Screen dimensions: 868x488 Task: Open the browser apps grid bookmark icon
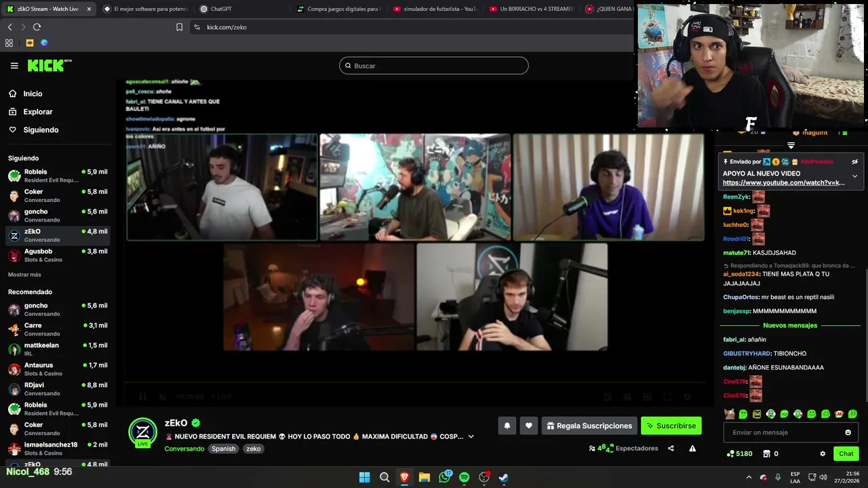pyautogui.click(x=9, y=43)
